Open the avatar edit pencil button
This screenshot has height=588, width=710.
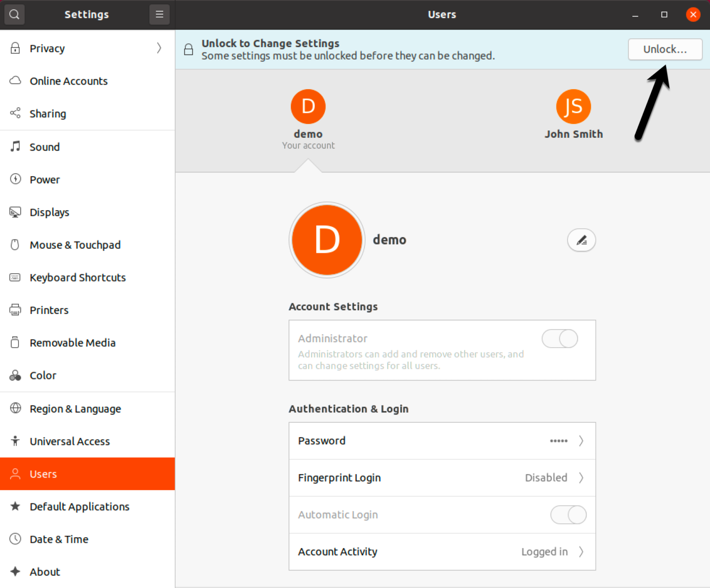click(x=581, y=240)
